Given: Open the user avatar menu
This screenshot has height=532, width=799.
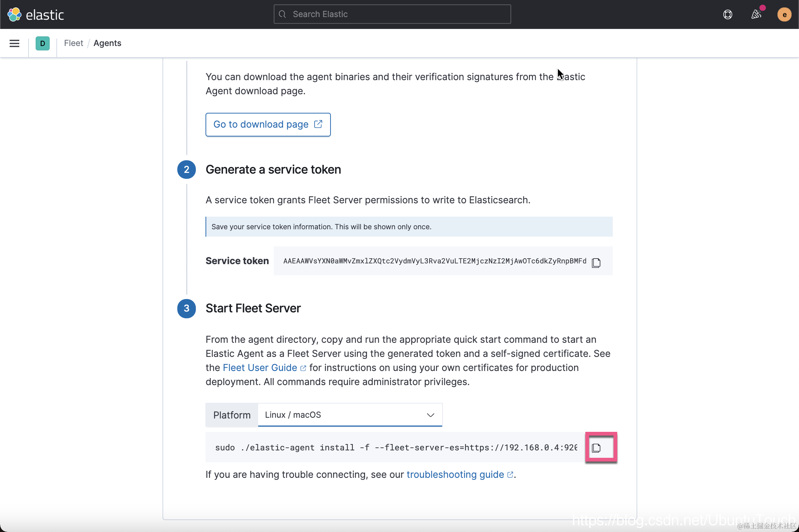Looking at the screenshot, I should tap(784, 14).
